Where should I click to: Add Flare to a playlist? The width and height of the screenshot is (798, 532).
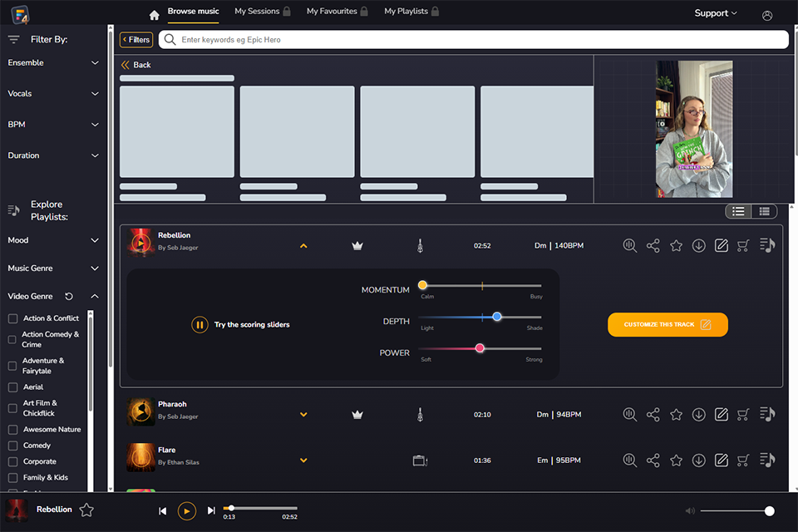pyautogui.click(x=767, y=460)
